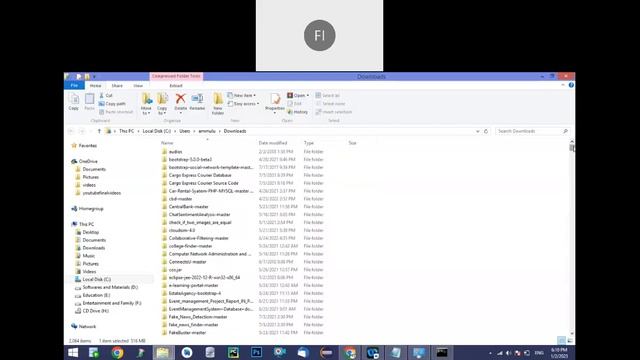Expand the recent locations arrow beside Forward
The height and width of the screenshot is (360, 640).
tap(90, 131)
